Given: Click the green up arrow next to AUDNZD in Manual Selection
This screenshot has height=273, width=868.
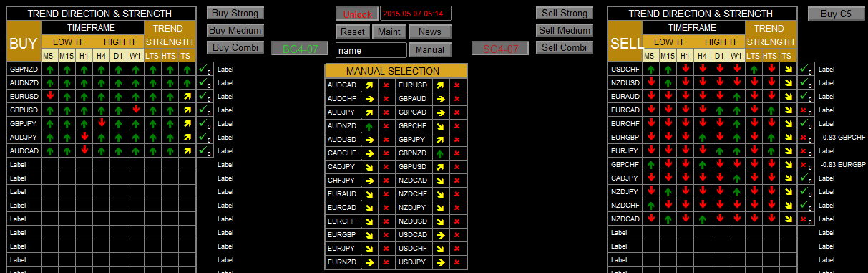Looking at the screenshot, I should pos(369,126).
